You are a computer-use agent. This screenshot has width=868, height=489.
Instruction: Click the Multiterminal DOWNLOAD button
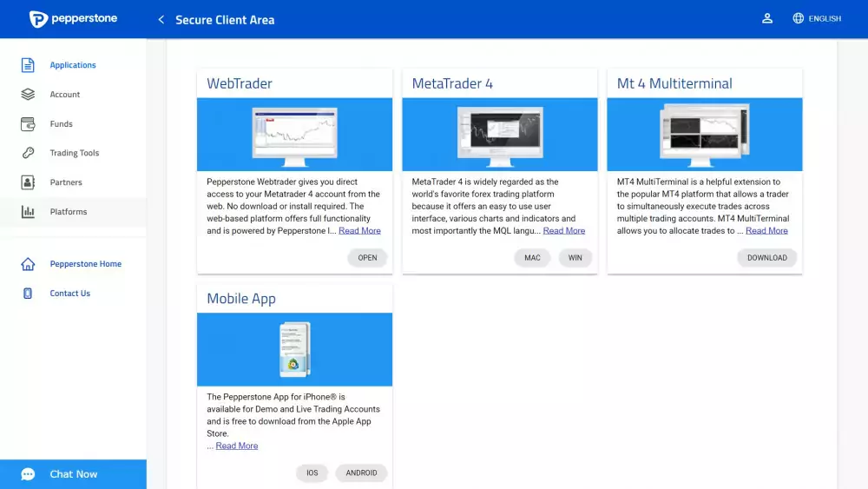pos(766,257)
